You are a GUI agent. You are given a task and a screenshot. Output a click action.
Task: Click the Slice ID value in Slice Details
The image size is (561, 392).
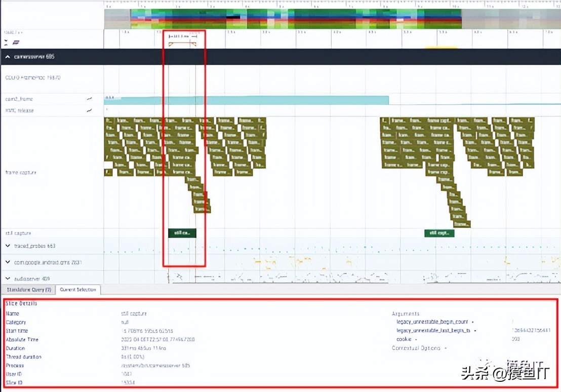[x=128, y=383]
